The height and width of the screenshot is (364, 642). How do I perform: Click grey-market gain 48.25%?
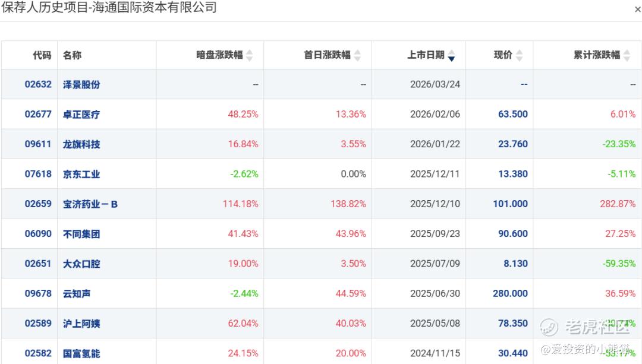pos(243,114)
